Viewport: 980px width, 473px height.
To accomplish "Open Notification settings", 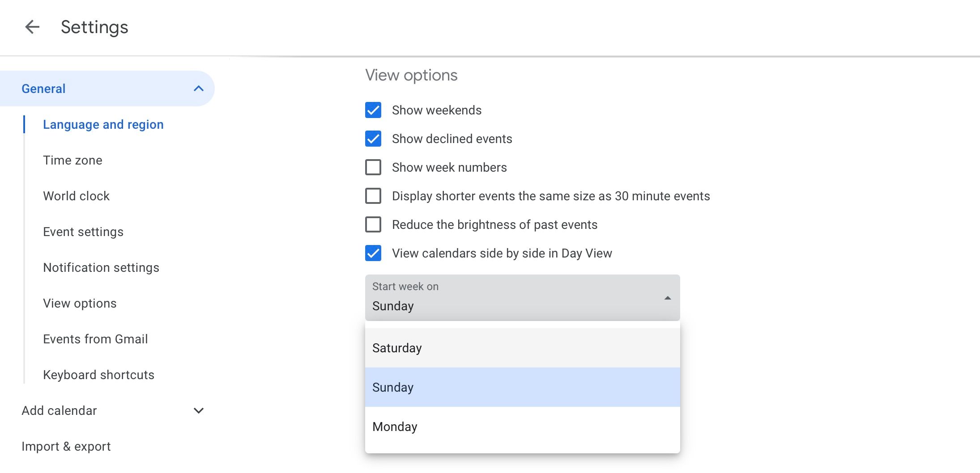I will (101, 267).
